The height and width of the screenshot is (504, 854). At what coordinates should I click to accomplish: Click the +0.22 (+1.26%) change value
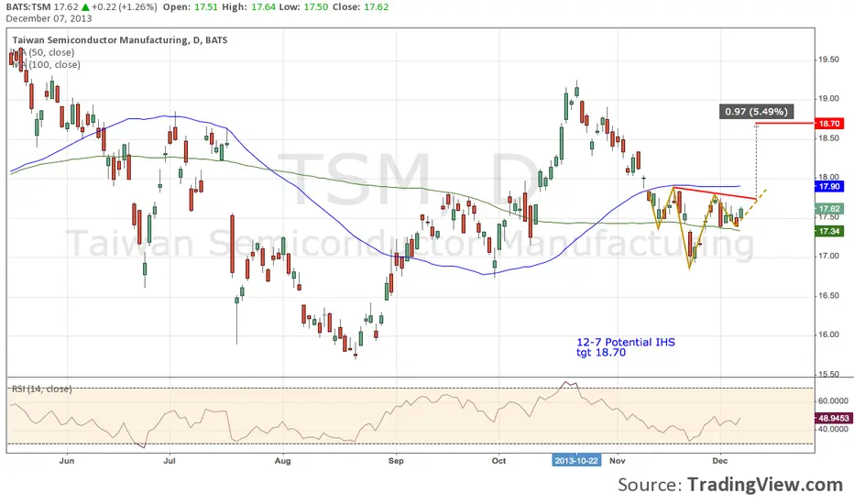tap(124, 7)
